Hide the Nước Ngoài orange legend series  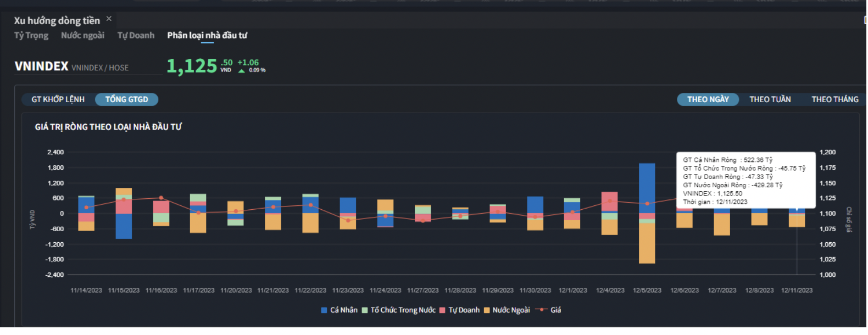pos(486,310)
